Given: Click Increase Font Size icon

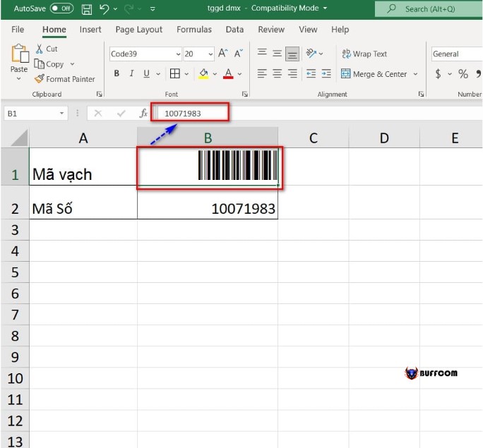Looking at the screenshot, I should (223, 53).
